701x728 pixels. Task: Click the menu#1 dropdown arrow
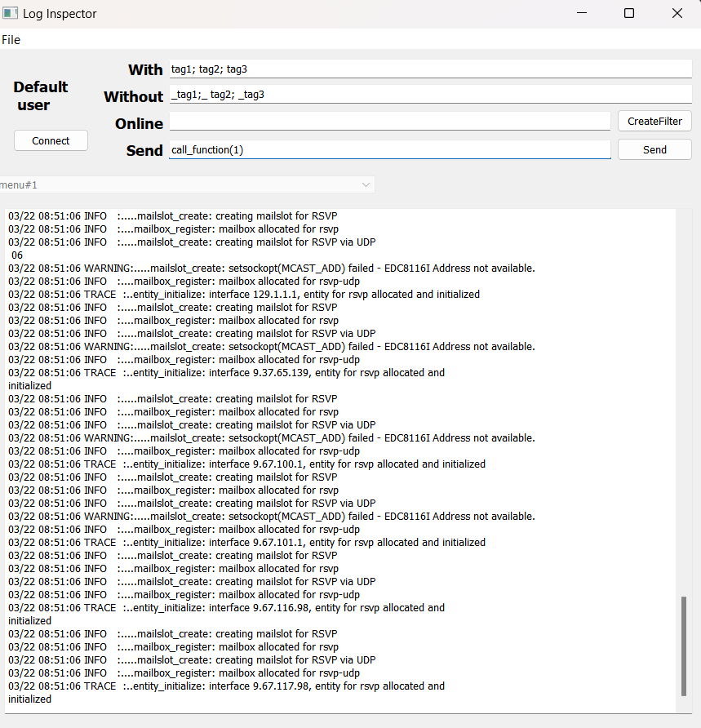[x=365, y=185]
